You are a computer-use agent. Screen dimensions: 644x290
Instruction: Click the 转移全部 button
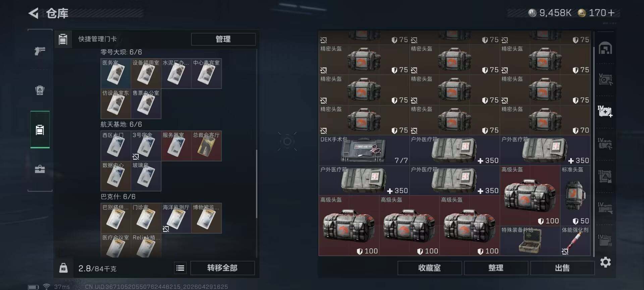coord(222,268)
